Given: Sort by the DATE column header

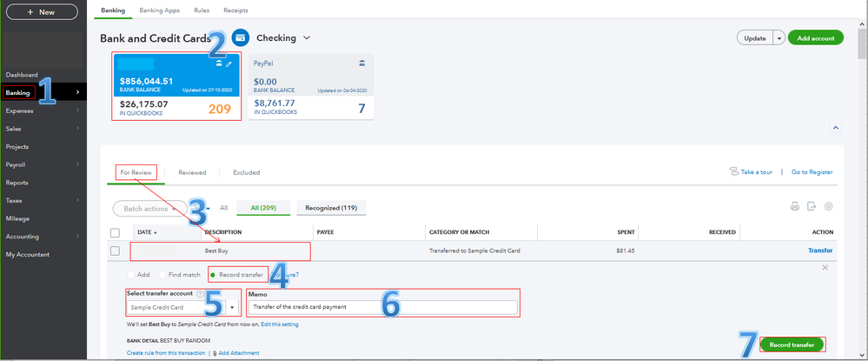Looking at the screenshot, I should [146, 232].
